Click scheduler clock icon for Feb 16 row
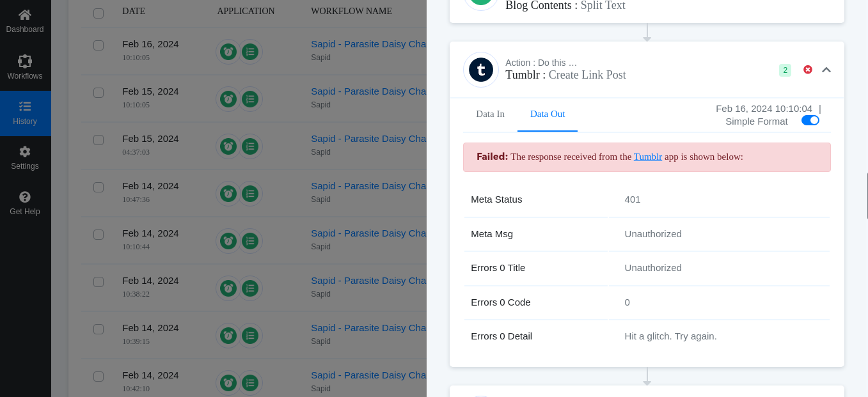 pos(228,52)
